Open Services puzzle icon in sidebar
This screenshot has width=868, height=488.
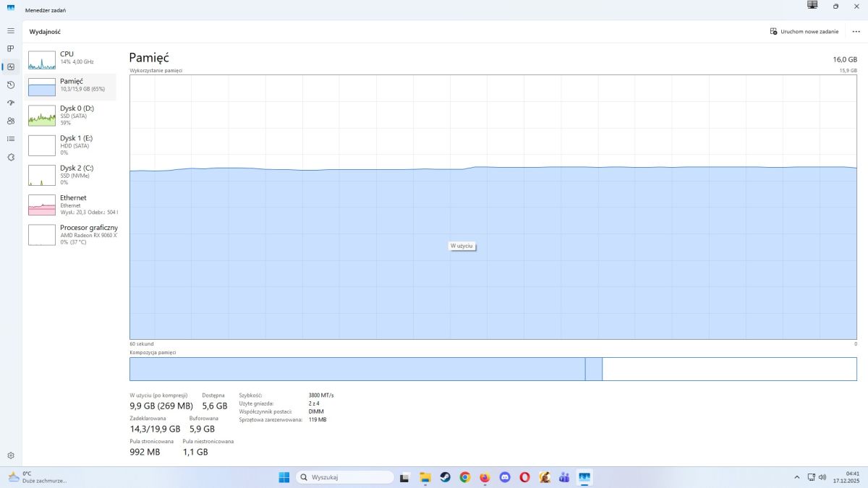point(11,157)
